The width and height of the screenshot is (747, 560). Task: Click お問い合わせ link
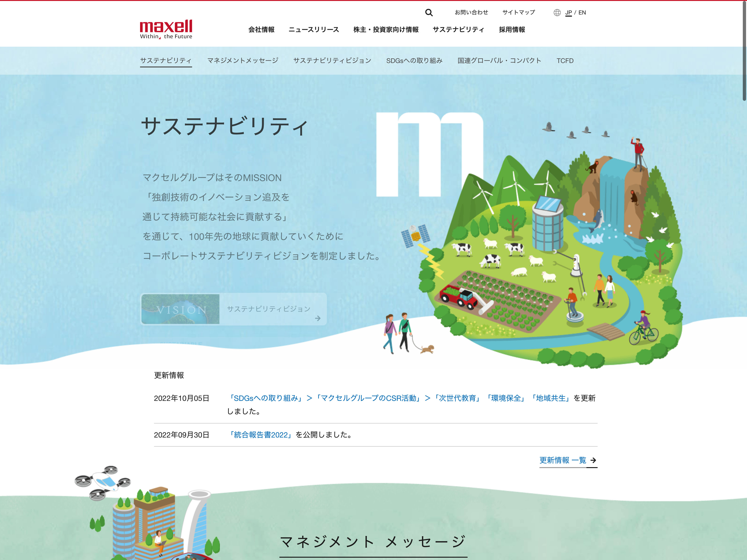[471, 13]
